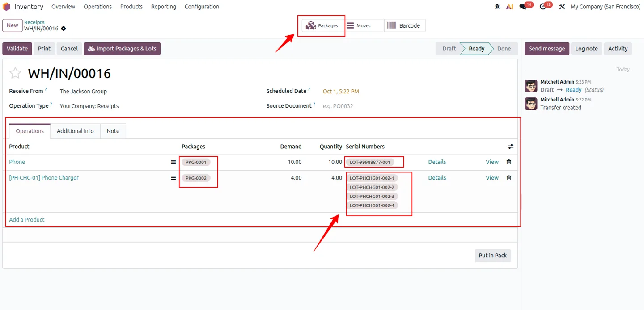Set status to Draft in statusbar
The height and width of the screenshot is (310, 644).
449,49
